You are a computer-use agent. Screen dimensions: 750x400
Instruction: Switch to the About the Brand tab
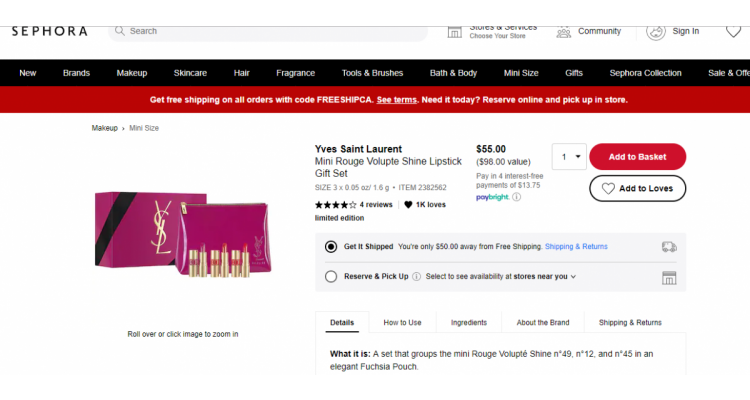(543, 322)
